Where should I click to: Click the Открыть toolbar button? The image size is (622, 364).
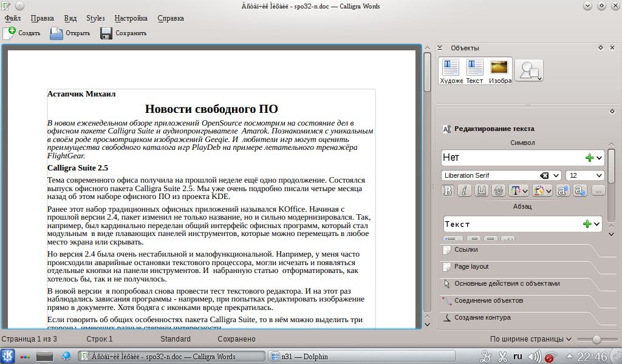pyautogui.click(x=70, y=33)
